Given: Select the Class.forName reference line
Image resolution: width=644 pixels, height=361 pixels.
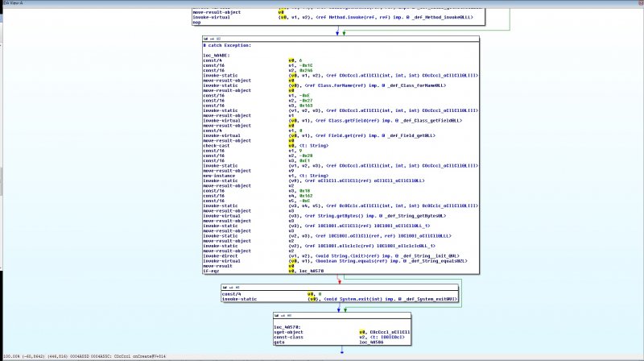Looking at the screenshot, I should click(386, 85).
